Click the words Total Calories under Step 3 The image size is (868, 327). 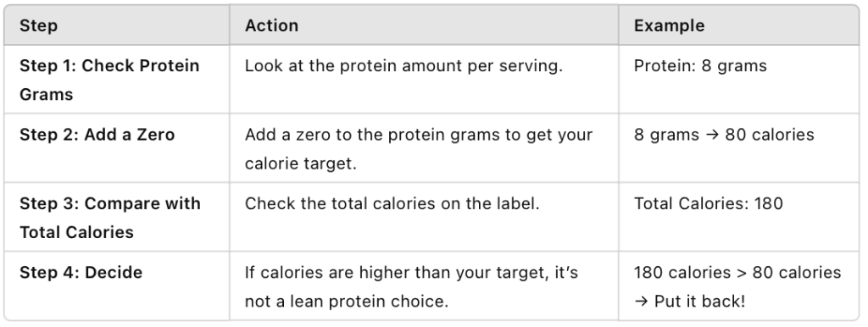[77, 232]
